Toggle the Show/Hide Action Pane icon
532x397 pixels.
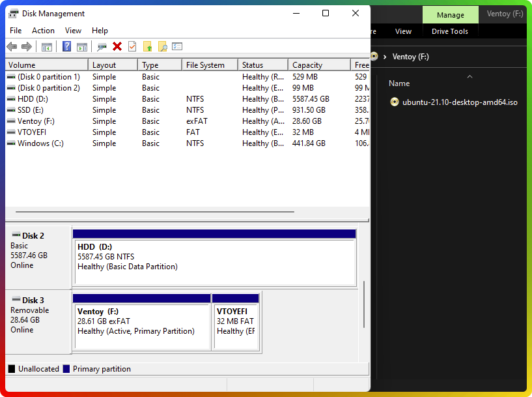[x=81, y=46]
